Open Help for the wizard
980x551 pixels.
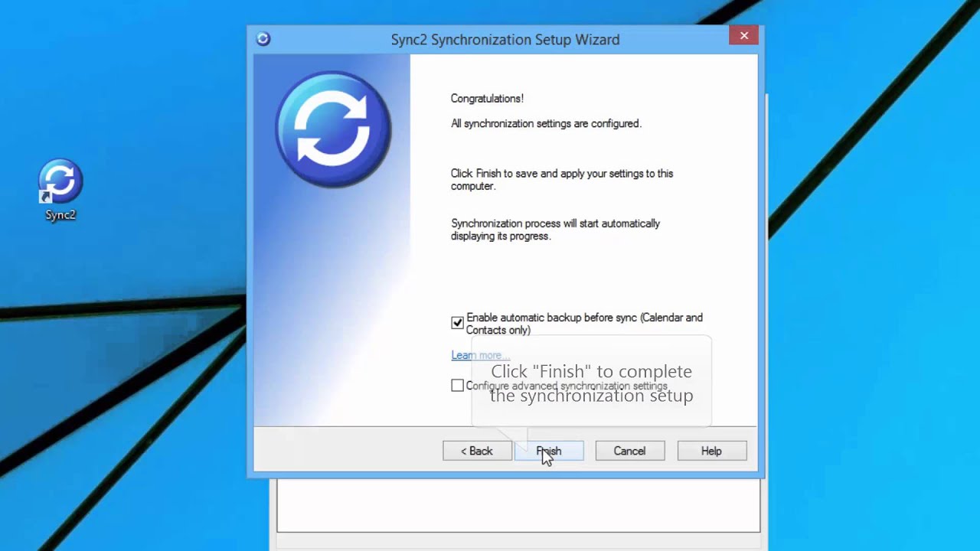coord(711,451)
